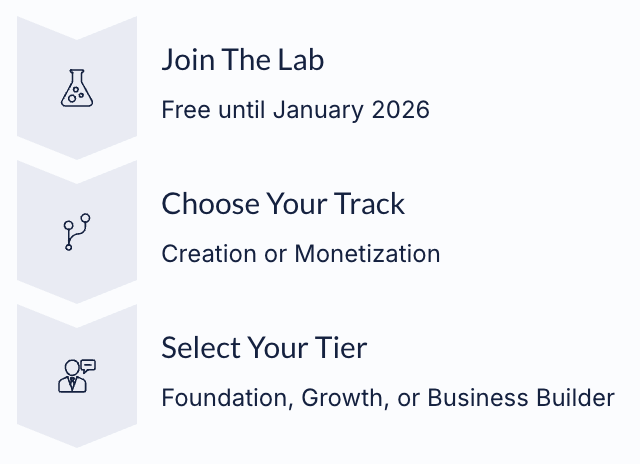Click the word 'or' between Creation and Monetization

pos(276,253)
